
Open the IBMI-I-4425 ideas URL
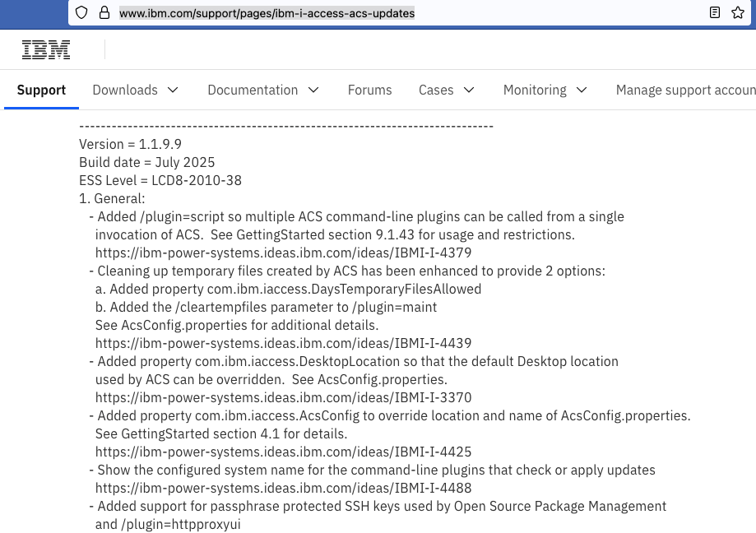283,452
